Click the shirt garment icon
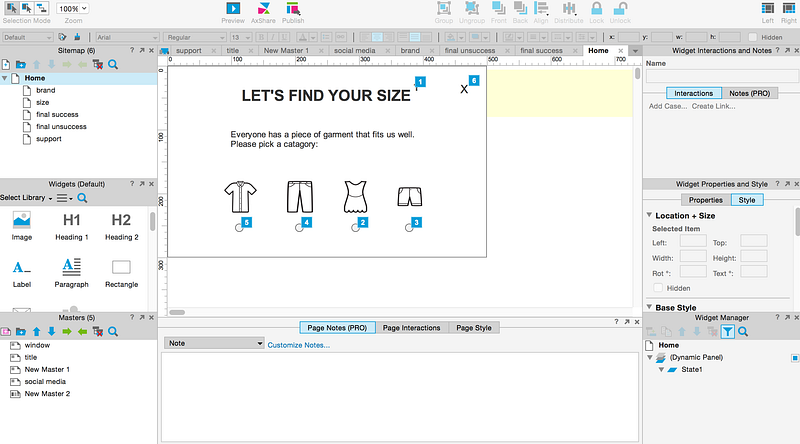 [240, 197]
